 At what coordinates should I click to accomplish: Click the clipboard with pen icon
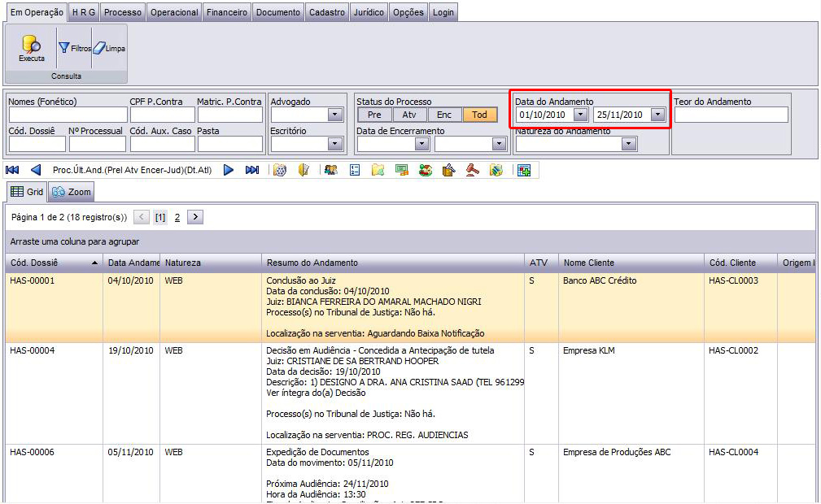[x=448, y=170]
